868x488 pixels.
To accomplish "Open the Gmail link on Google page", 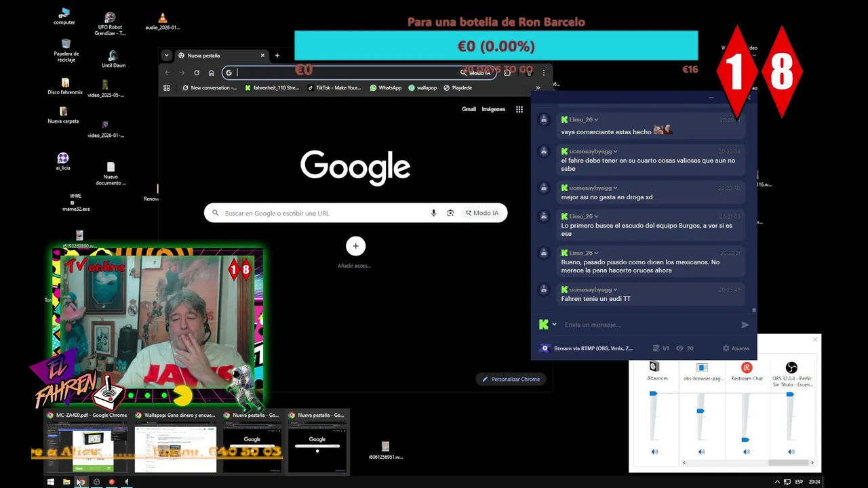I will pos(469,109).
